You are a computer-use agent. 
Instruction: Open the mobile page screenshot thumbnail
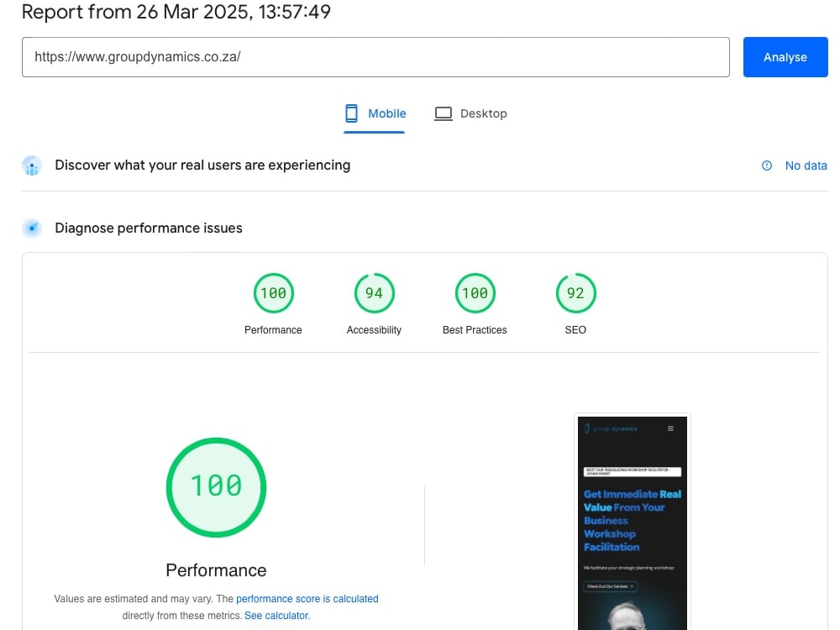[633, 522]
